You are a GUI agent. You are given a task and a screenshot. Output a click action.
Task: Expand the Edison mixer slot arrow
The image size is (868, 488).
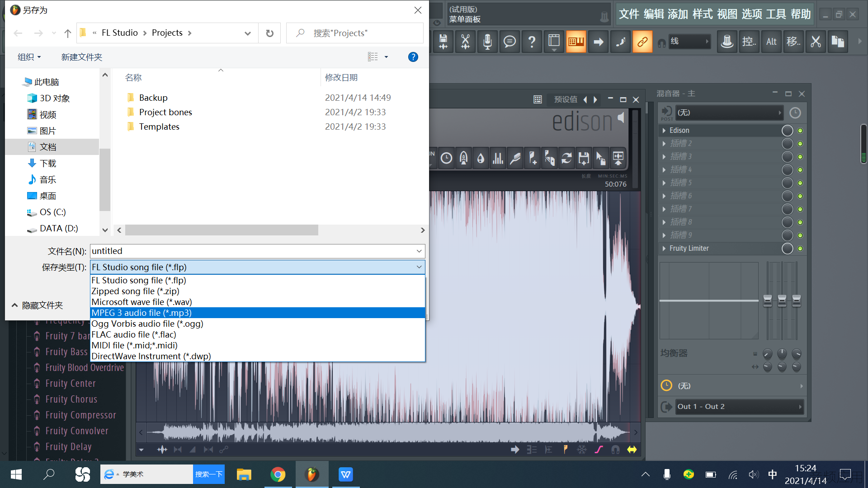664,131
